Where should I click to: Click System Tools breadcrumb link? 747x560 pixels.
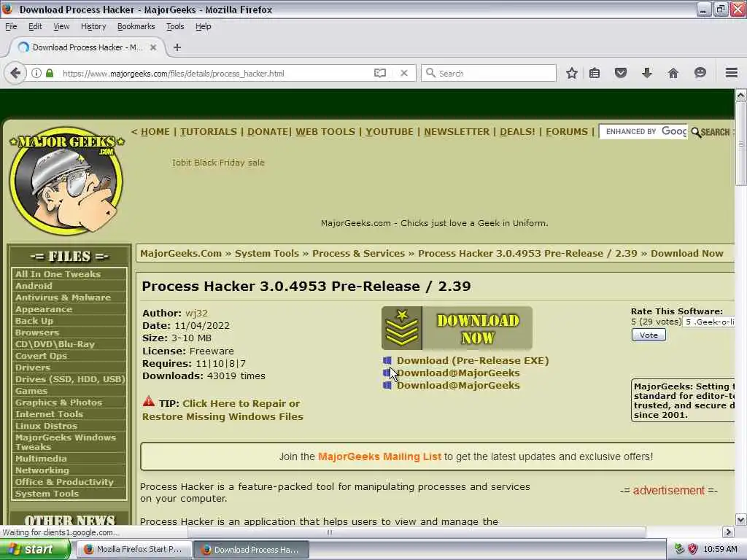click(x=267, y=253)
